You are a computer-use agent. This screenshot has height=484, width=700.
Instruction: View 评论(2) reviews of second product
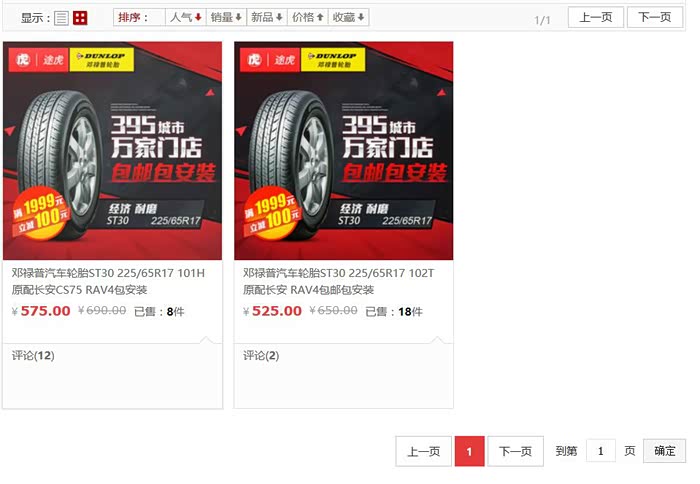coord(261,355)
